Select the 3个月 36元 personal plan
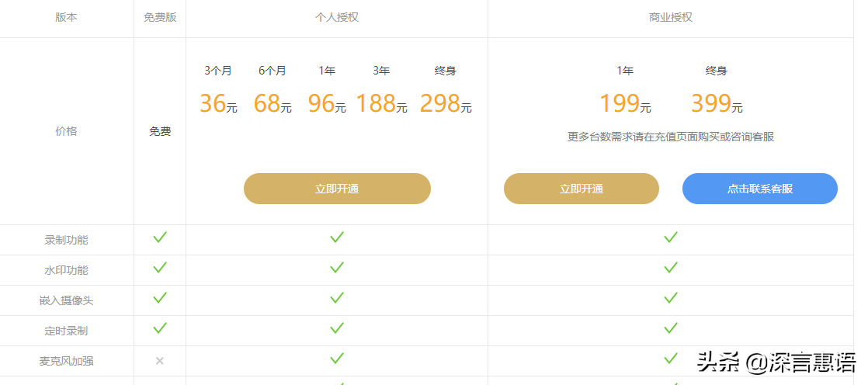 [x=218, y=89]
